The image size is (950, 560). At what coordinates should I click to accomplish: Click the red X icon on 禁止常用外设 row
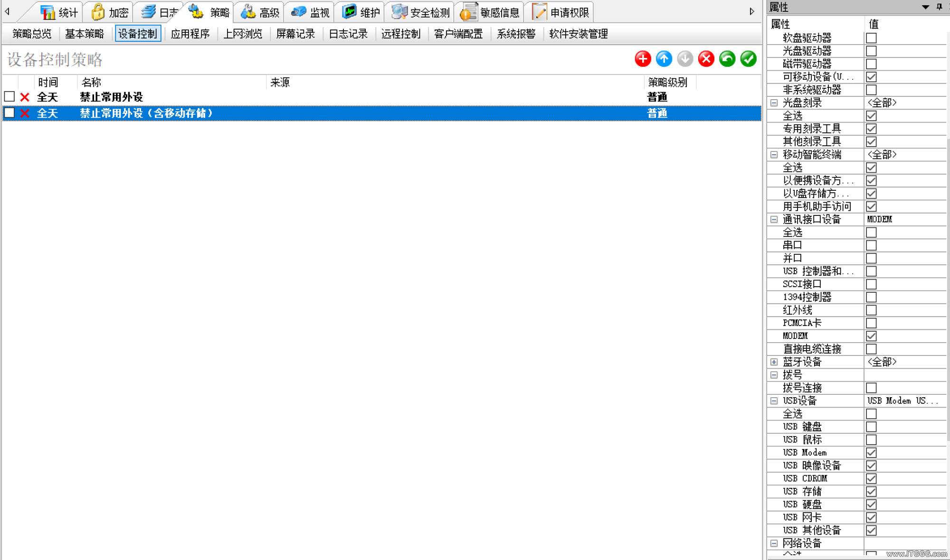pos(25,97)
